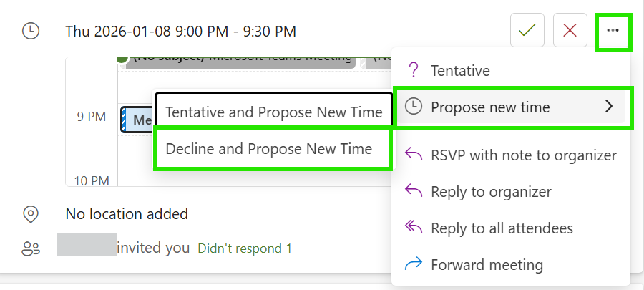Choose Decline and Propose New Time
The image size is (644, 290).
(269, 149)
